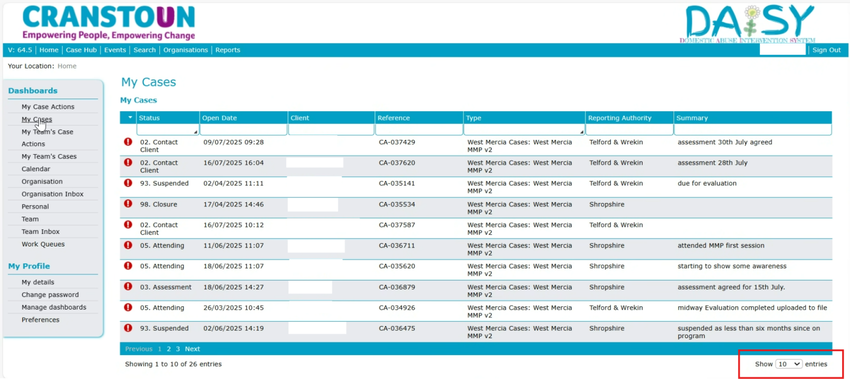Open Home in the top navigation bar

(x=49, y=50)
